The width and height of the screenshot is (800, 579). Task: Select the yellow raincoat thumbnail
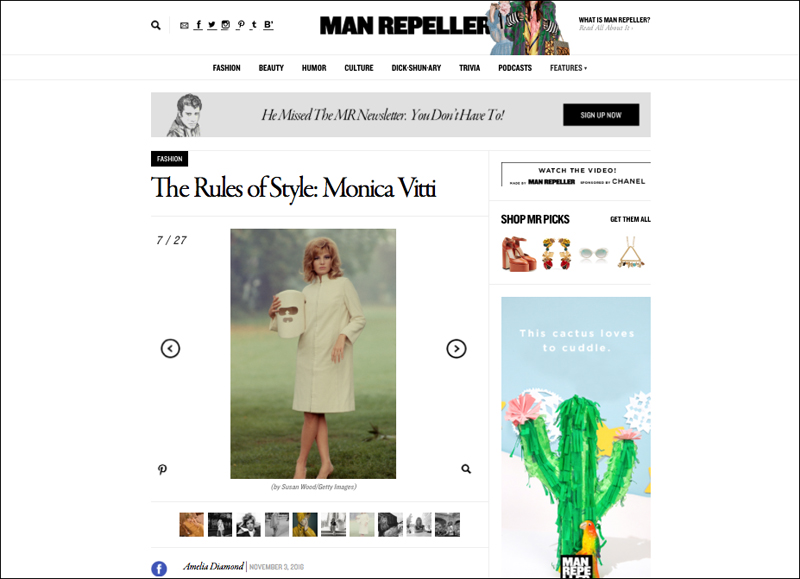point(305,524)
